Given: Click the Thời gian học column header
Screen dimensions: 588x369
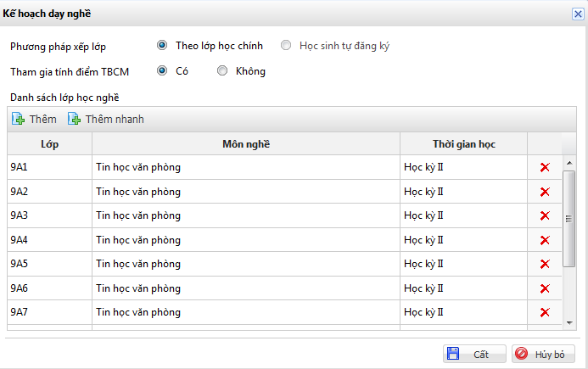Looking at the screenshot, I should [463, 144].
